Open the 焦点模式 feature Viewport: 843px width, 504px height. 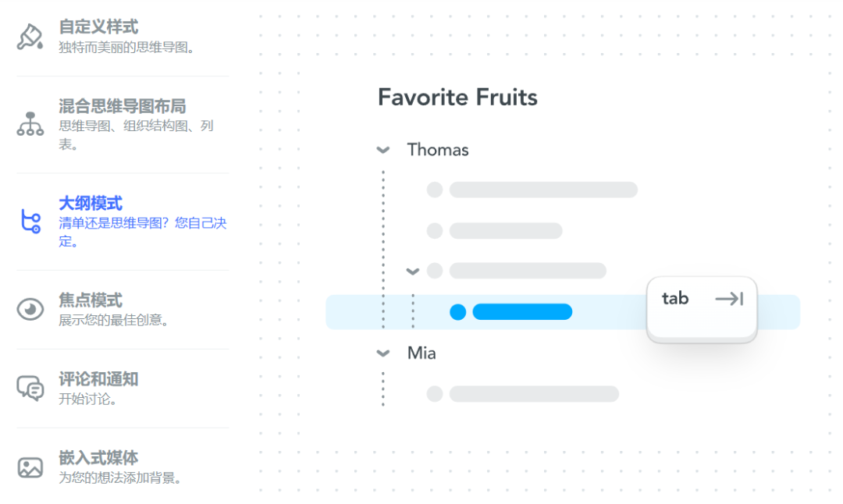[91, 300]
